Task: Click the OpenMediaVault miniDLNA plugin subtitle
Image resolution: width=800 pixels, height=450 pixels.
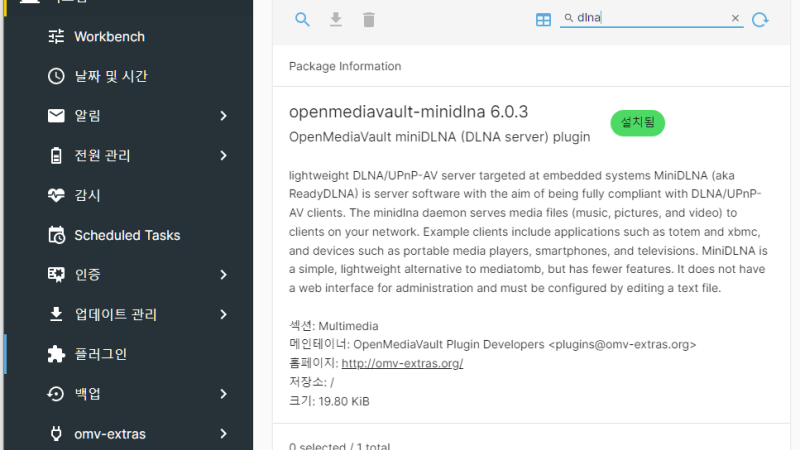Action: (x=439, y=137)
